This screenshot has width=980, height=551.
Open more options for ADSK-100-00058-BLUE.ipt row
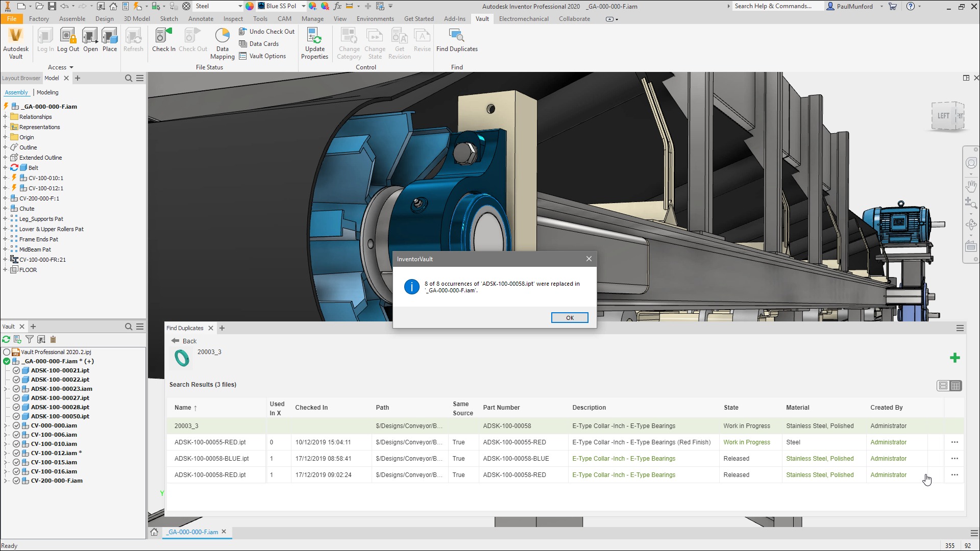(x=954, y=459)
